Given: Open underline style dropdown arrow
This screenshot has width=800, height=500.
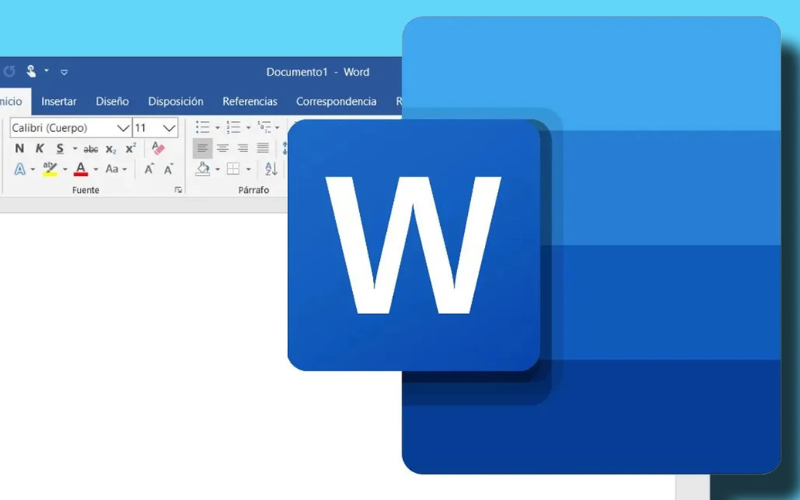Looking at the screenshot, I should pyautogui.click(x=74, y=148).
